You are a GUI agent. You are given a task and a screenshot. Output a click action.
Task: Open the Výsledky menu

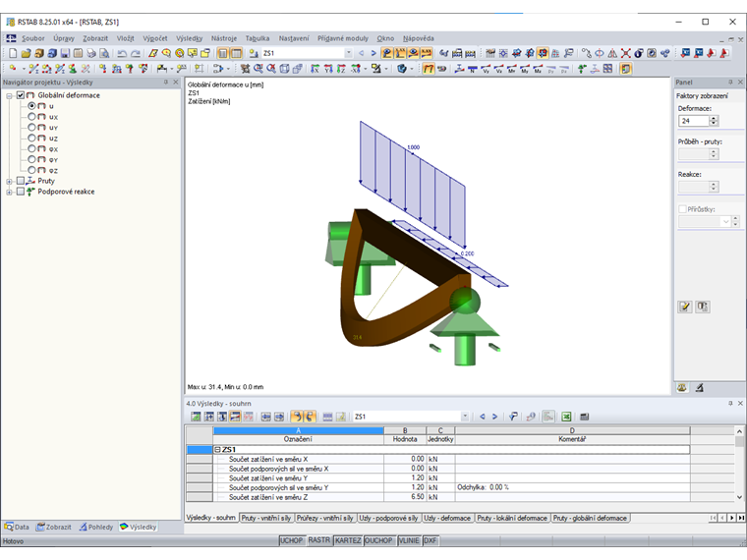(189, 38)
